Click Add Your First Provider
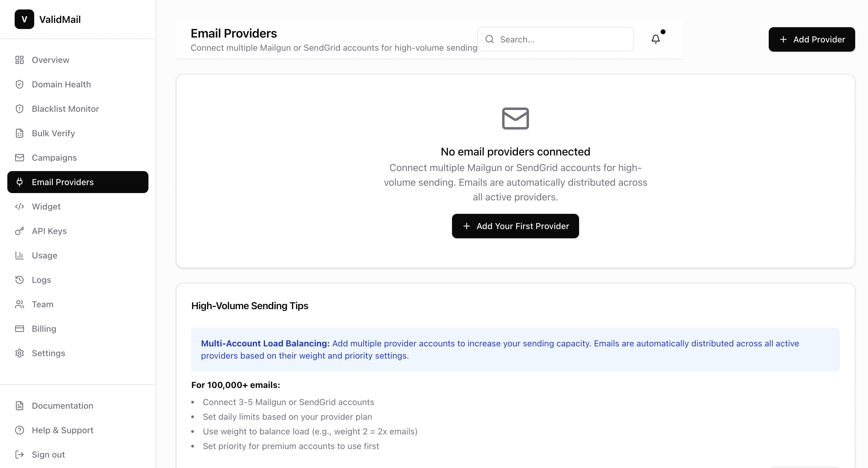The width and height of the screenshot is (868, 468). coord(515,226)
